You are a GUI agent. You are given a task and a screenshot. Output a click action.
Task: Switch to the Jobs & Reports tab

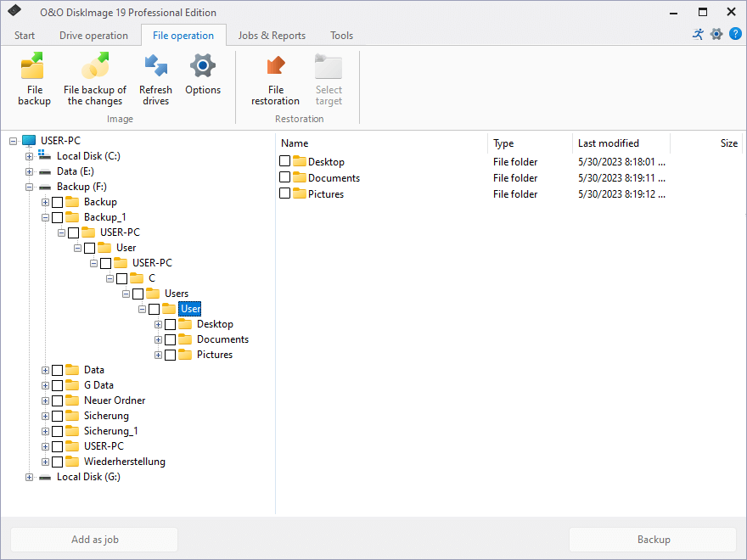272,36
